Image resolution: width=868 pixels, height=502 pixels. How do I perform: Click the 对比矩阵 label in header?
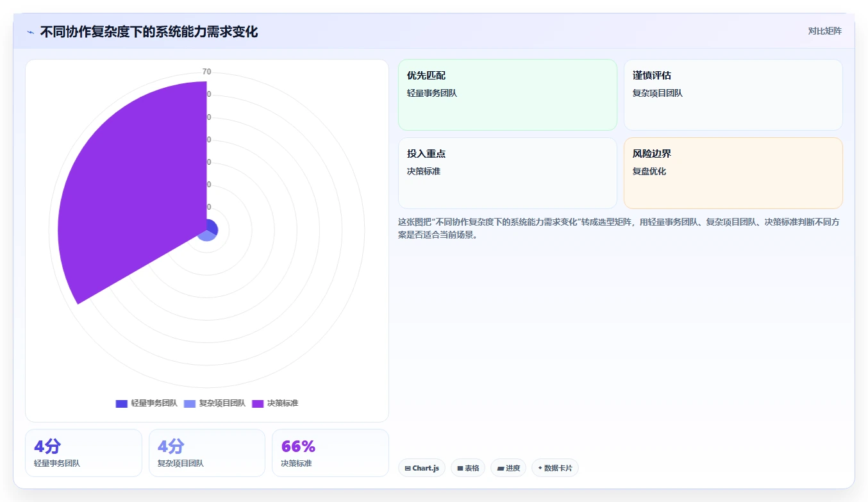tap(824, 31)
